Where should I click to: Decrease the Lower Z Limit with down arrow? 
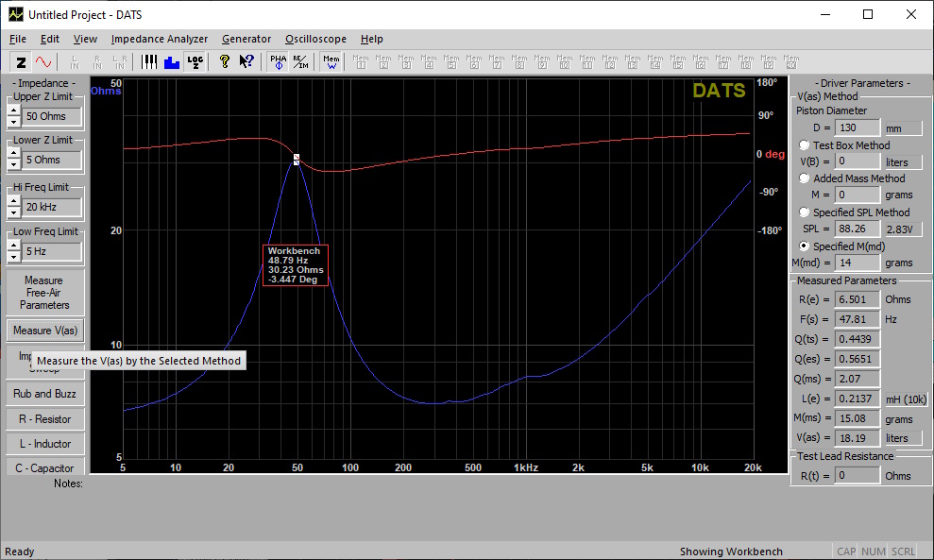(x=13, y=165)
